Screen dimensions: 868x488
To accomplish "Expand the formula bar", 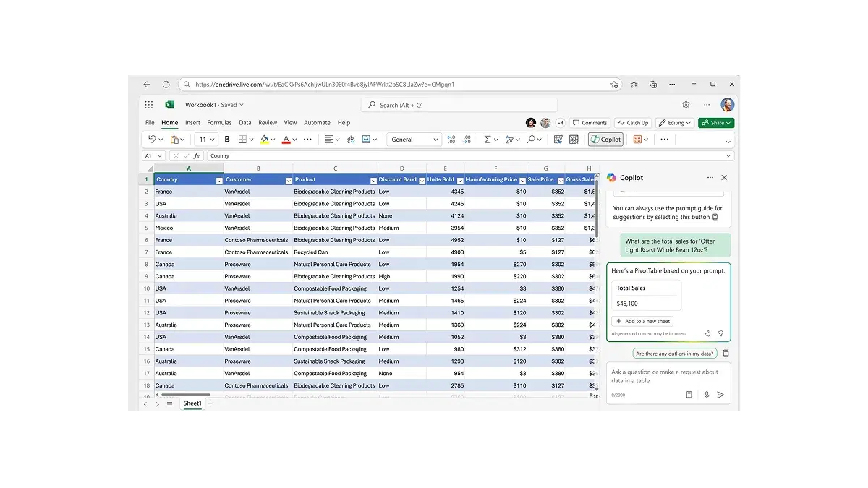I will pyautogui.click(x=728, y=155).
